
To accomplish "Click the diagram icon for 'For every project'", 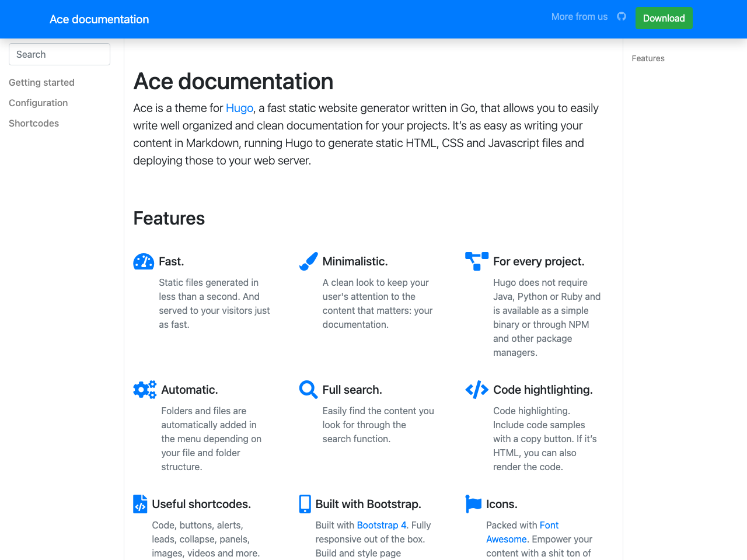I will [x=477, y=261].
